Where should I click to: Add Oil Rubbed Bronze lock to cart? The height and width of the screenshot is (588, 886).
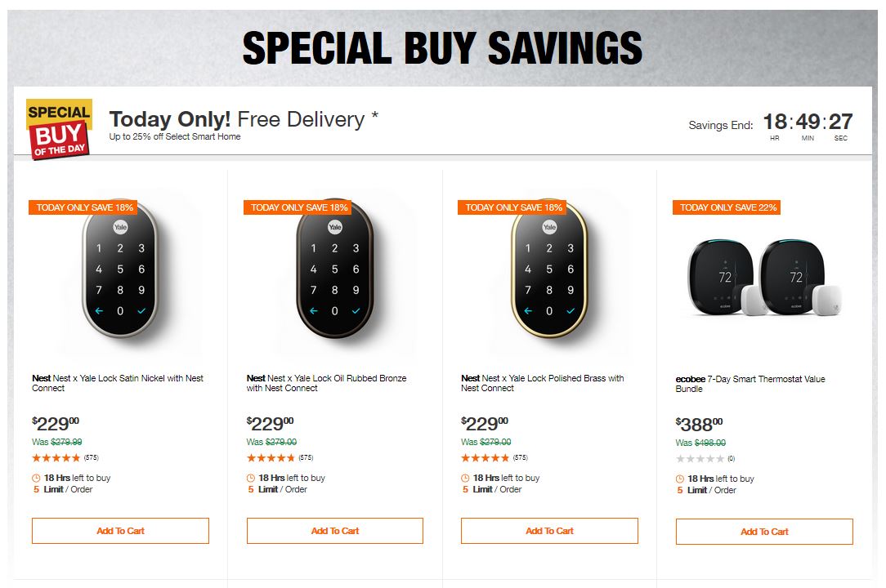pyautogui.click(x=335, y=531)
